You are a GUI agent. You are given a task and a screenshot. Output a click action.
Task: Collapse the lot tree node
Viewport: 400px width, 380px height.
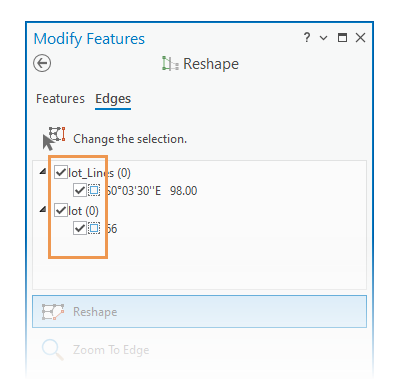pyautogui.click(x=43, y=210)
